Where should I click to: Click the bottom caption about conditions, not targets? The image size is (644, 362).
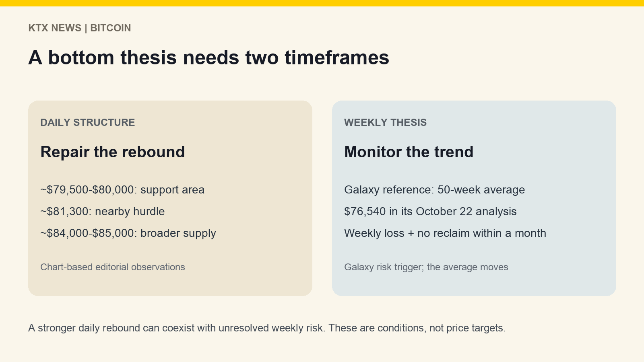(x=267, y=328)
